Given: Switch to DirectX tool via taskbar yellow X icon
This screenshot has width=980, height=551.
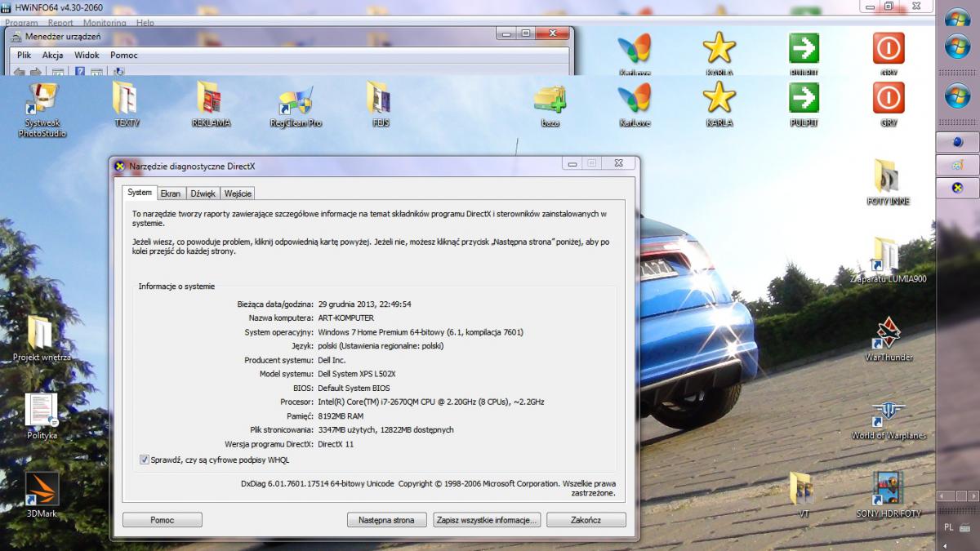Looking at the screenshot, I should pyautogui.click(x=957, y=188).
